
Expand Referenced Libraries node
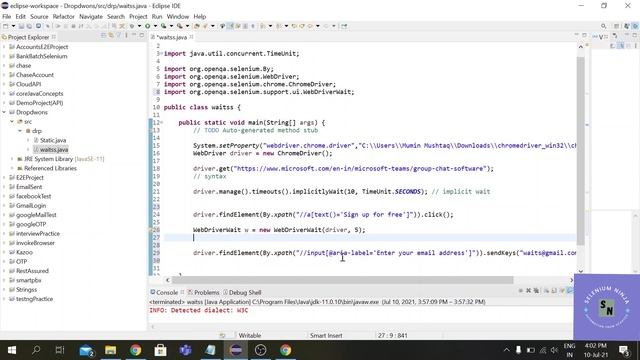point(12,168)
